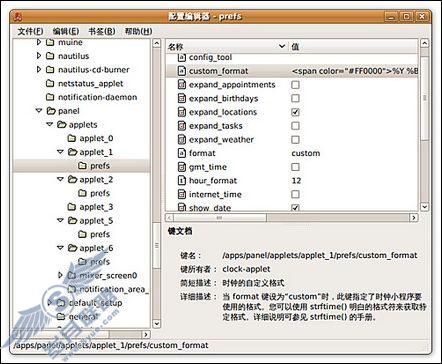Viewport: 442px width, 364px height.
Task: Sort by the 名称 column header
Action: click(227, 46)
